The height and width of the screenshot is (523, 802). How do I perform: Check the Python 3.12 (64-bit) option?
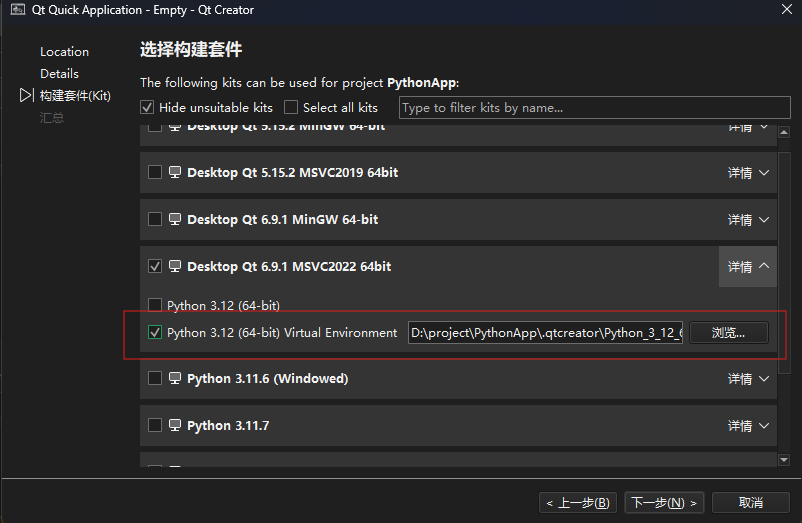tap(154, 305)
